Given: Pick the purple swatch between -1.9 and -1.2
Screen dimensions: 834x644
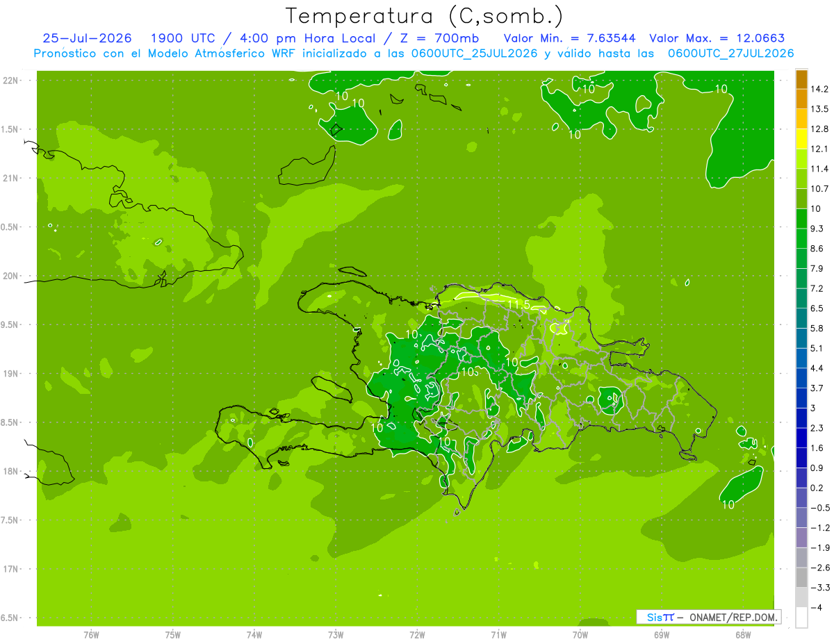Looking at the screenshot, I should pos(801,538).
